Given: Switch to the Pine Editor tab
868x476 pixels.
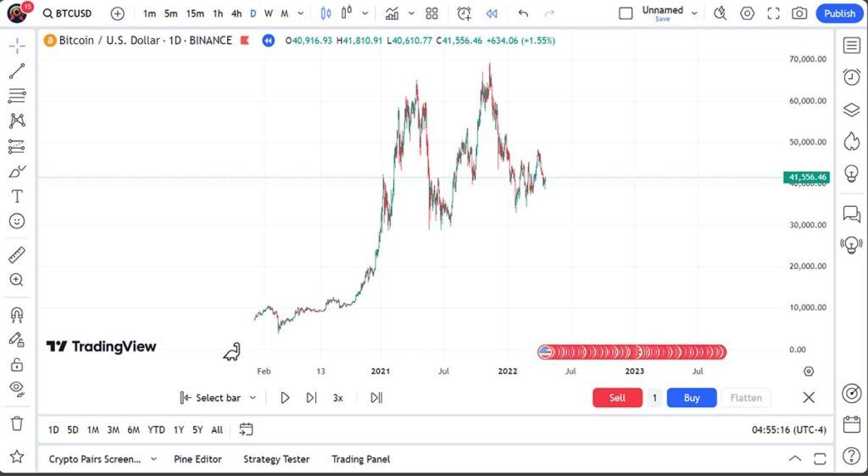Looking at the screenshot, I should pyautogui.click(x=198, y=459).
